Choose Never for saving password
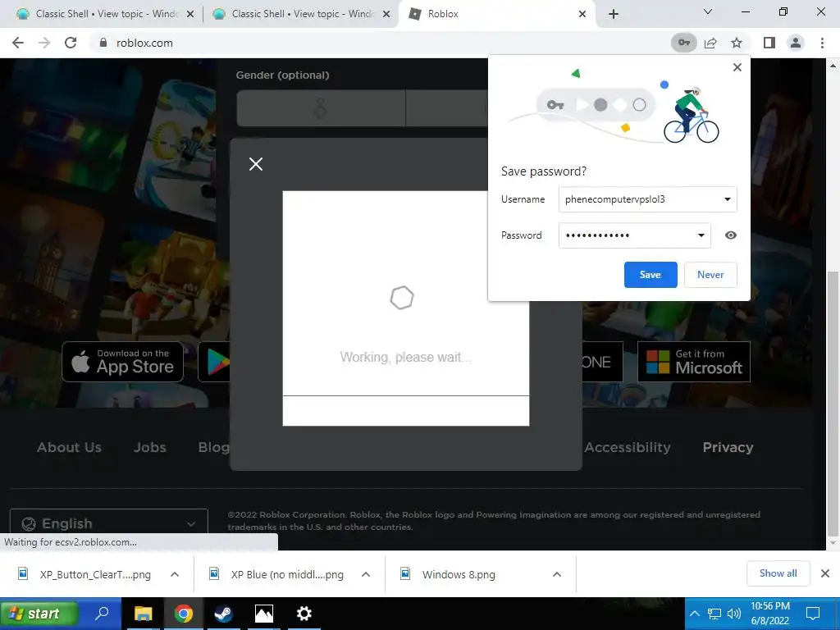This screenshot has height=630, width=840. pyautogui.click(x=710, y=275)
